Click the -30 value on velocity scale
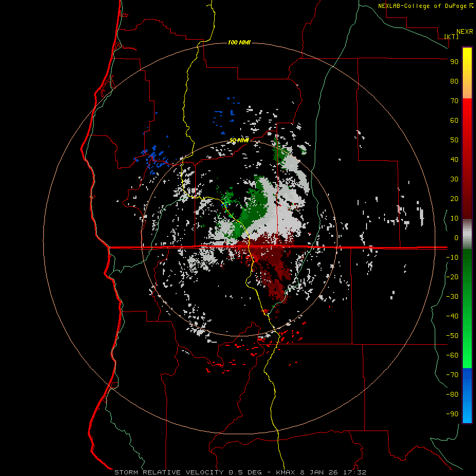 [452, 297]
